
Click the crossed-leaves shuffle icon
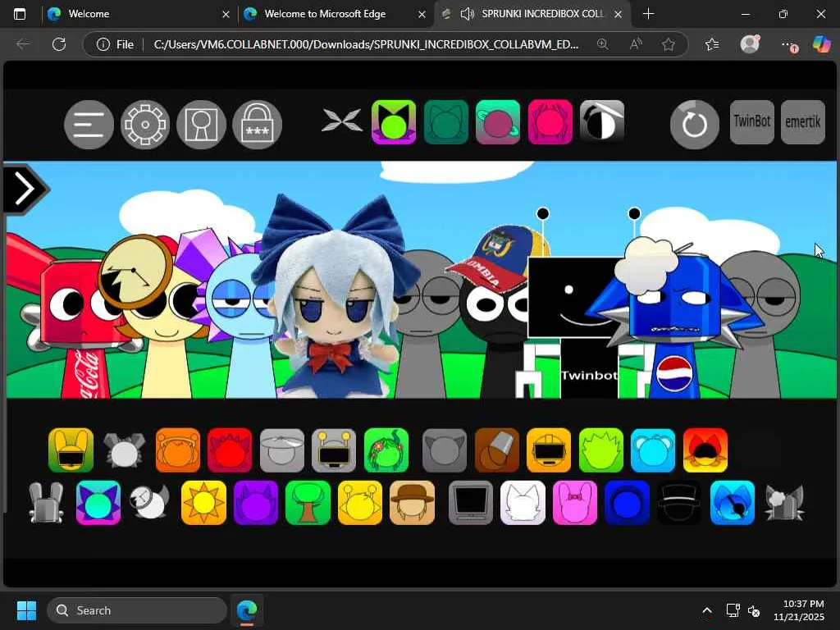click(342, 120)
